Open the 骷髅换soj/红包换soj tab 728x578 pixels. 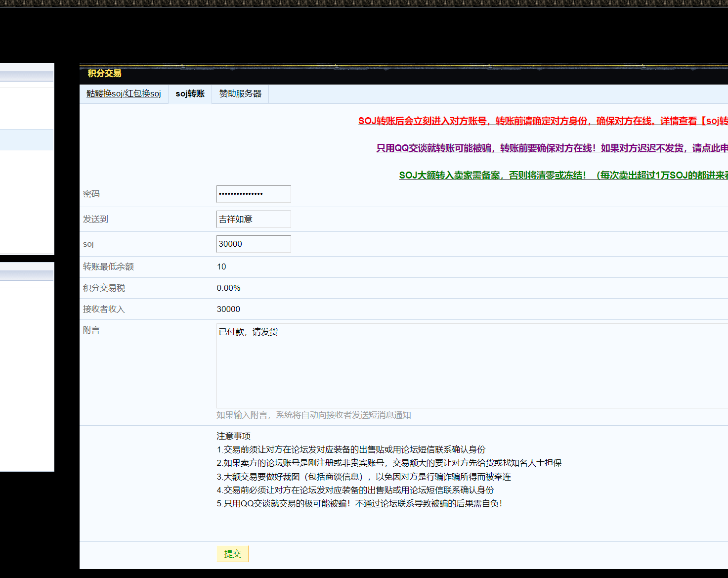click(124, 93)
